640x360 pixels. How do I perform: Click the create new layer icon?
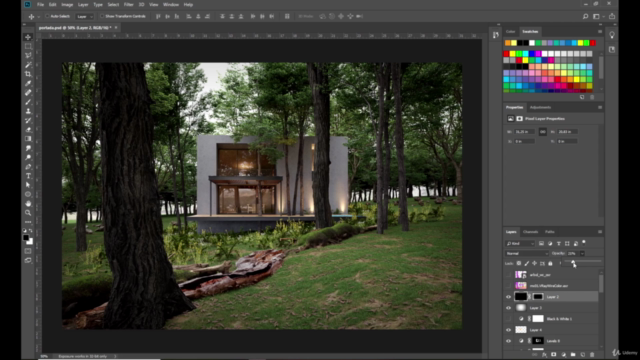(583, 355)
